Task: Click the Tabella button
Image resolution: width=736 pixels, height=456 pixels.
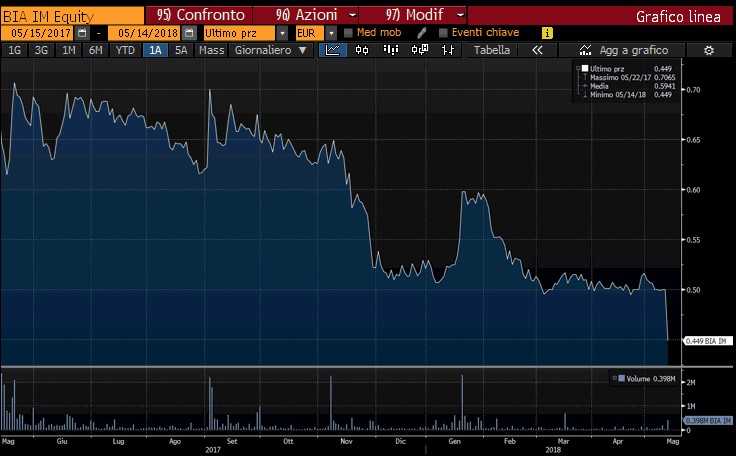Action: tap(491, 50)
